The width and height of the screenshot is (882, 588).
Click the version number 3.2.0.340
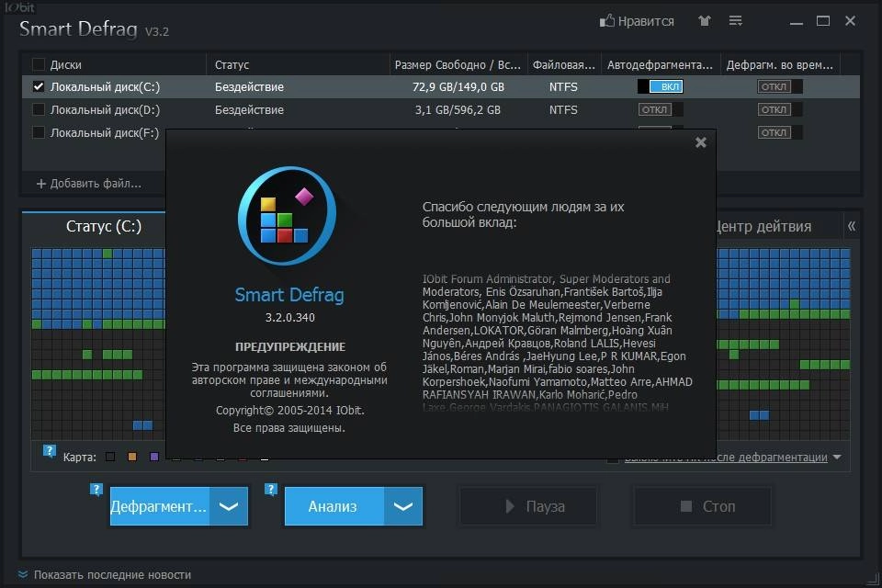(290, 317)
